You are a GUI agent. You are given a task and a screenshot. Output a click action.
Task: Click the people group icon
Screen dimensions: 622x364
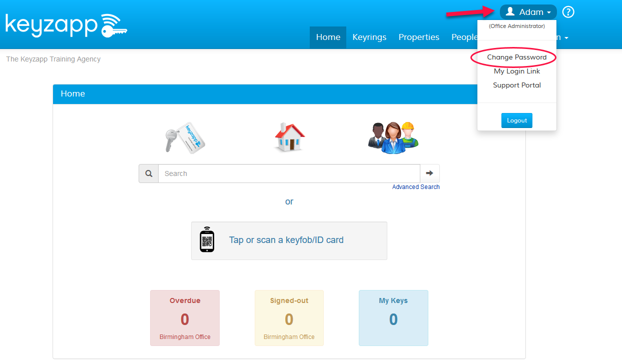pos(393,137)
